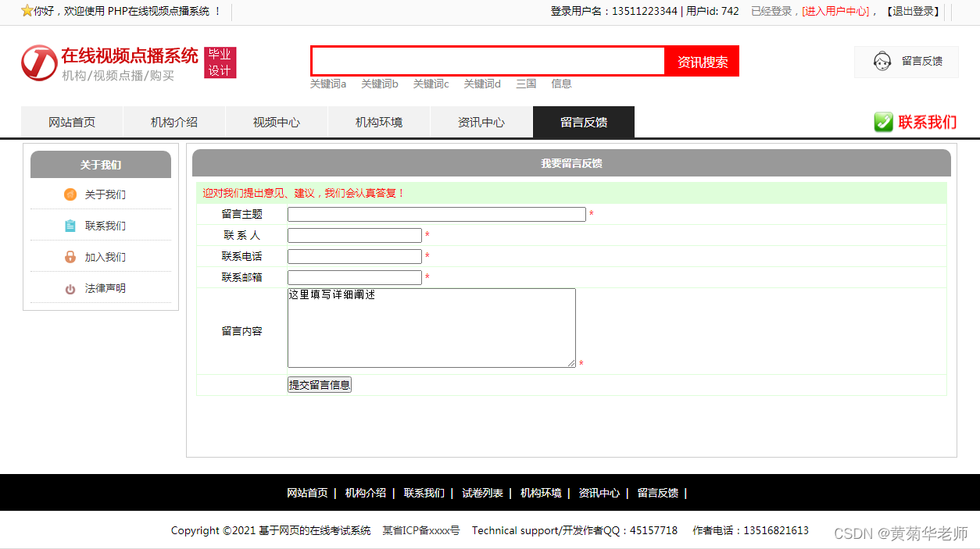Focus the 联系电话 input field

(x=354, y=256)
